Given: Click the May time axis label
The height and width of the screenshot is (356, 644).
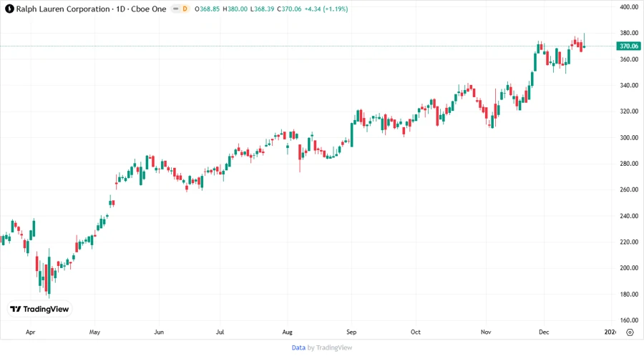Looking at the screenshot, I should [x=94, y=332].
